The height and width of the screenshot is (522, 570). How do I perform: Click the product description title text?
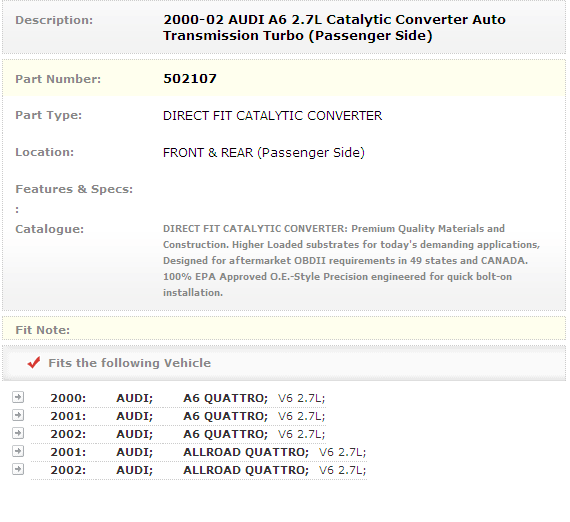click(334, 28)
